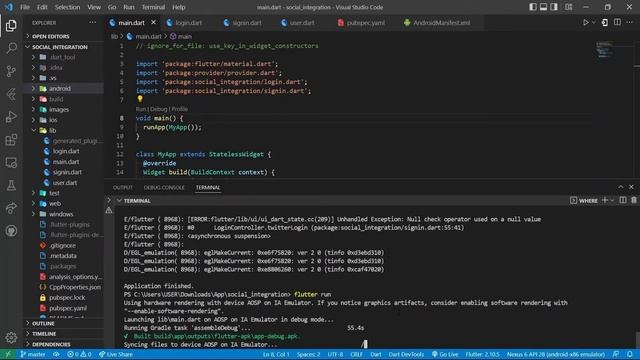Split the editor right
640x360 pixels.
[617, 22]
